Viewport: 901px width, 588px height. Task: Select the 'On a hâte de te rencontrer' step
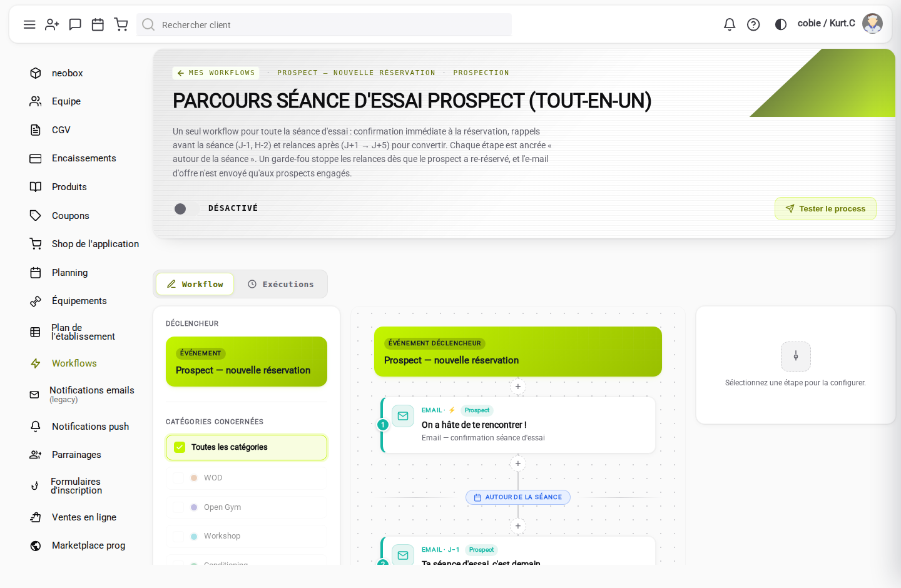(518, 425)
